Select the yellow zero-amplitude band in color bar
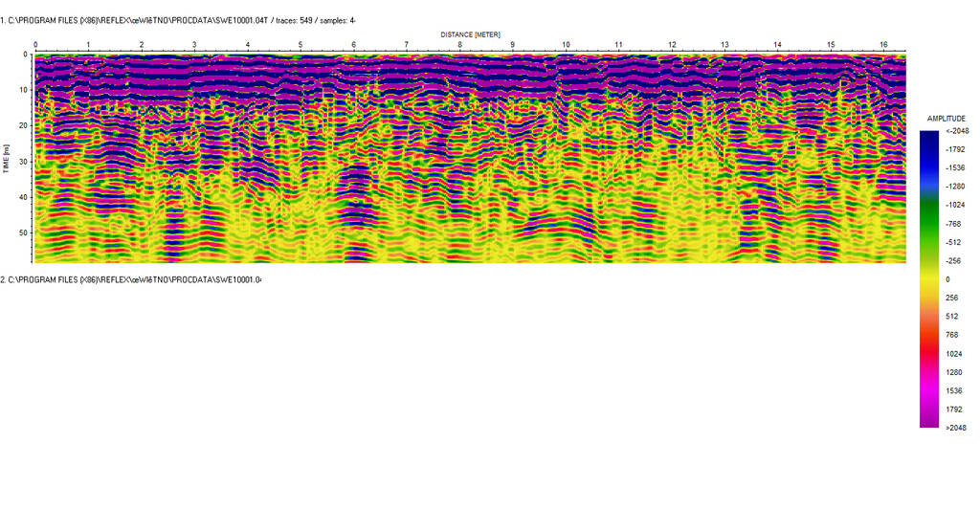This screenshot has height=531, width=980. click(928, 278)
